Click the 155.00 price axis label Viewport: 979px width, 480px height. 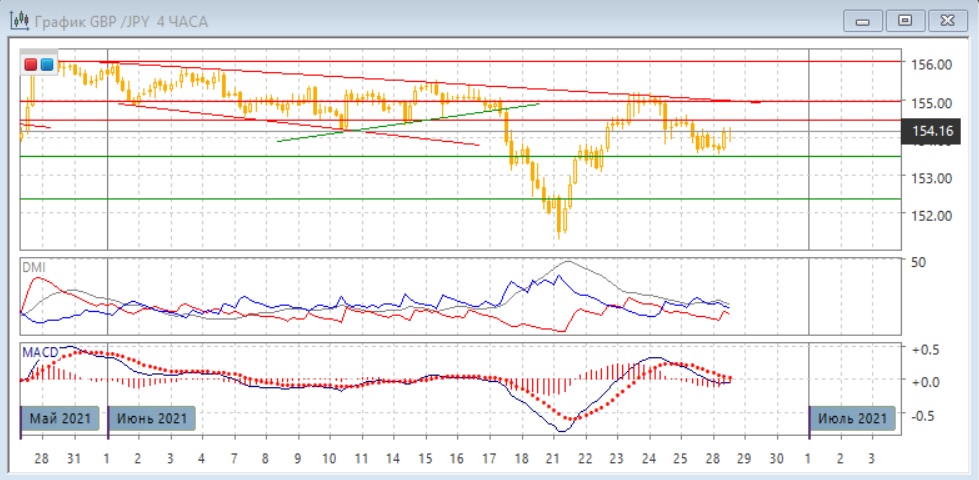[x=930, y=102]
